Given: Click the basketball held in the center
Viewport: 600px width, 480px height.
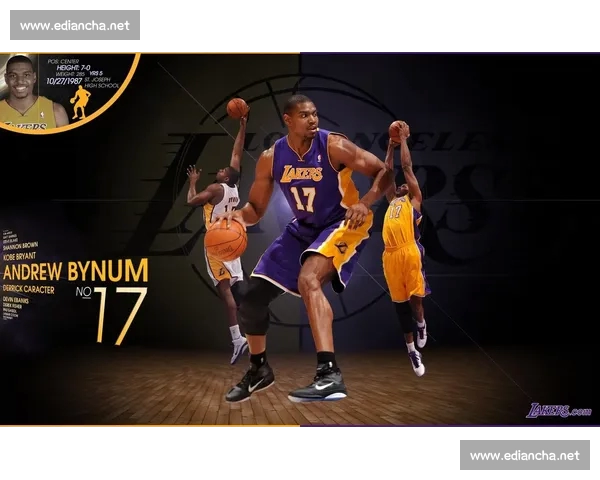Looking at the screenshot, I should pos(225,240).
